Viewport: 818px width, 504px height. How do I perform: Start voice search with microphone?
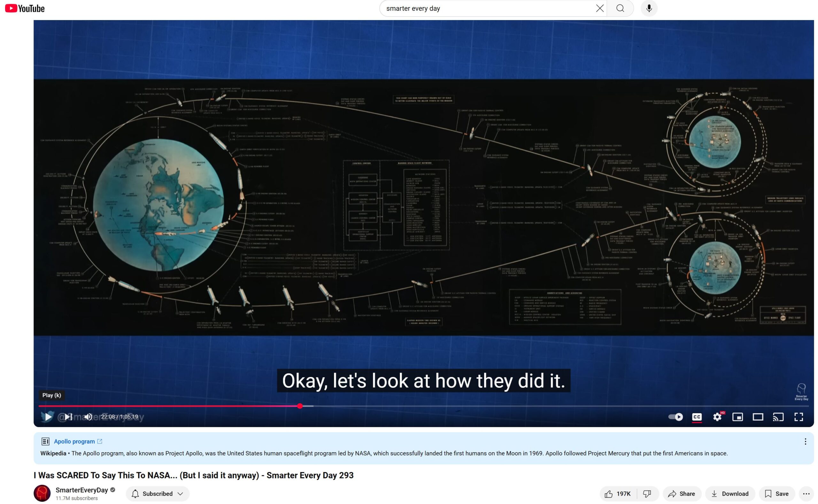click(x=649, y=8)
